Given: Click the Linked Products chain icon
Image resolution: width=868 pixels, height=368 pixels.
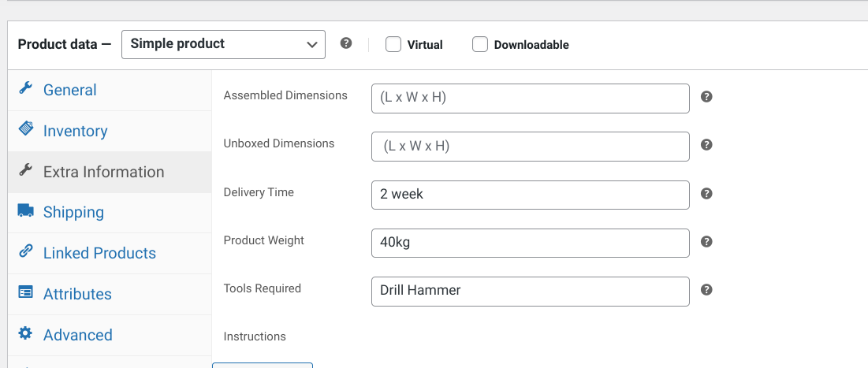Looking at the screenshot, I should coord(25,252).
